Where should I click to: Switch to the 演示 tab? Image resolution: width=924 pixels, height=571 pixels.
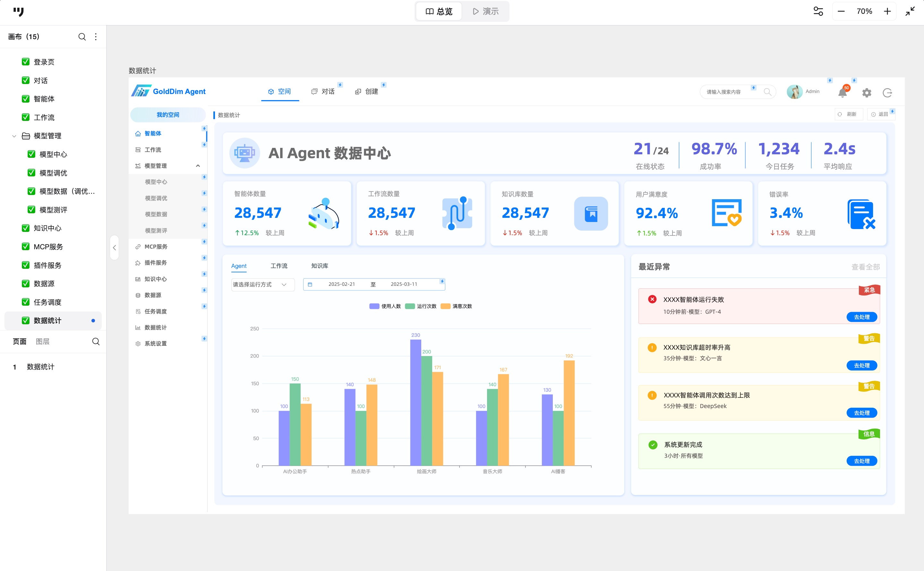486,11
